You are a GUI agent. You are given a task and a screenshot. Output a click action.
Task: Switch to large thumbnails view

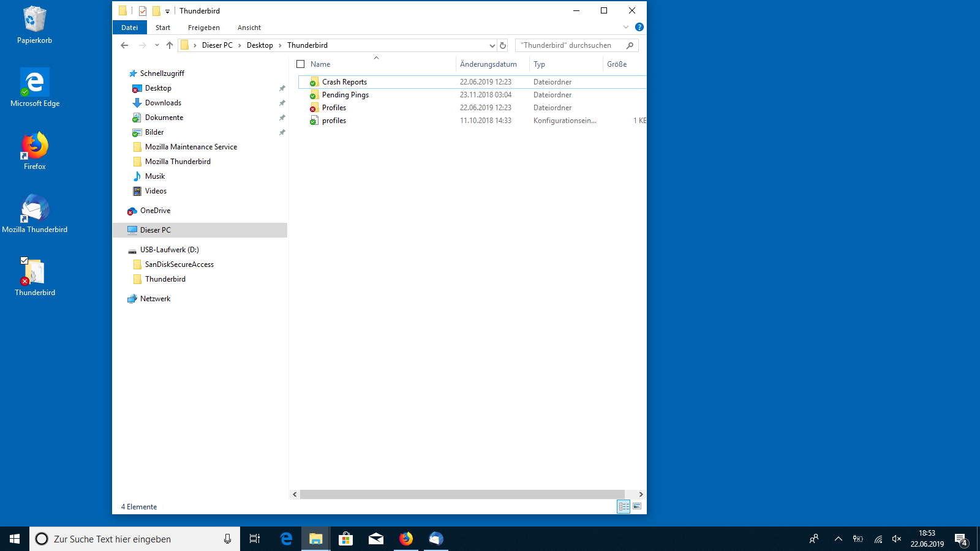click(x=637, y=506)
